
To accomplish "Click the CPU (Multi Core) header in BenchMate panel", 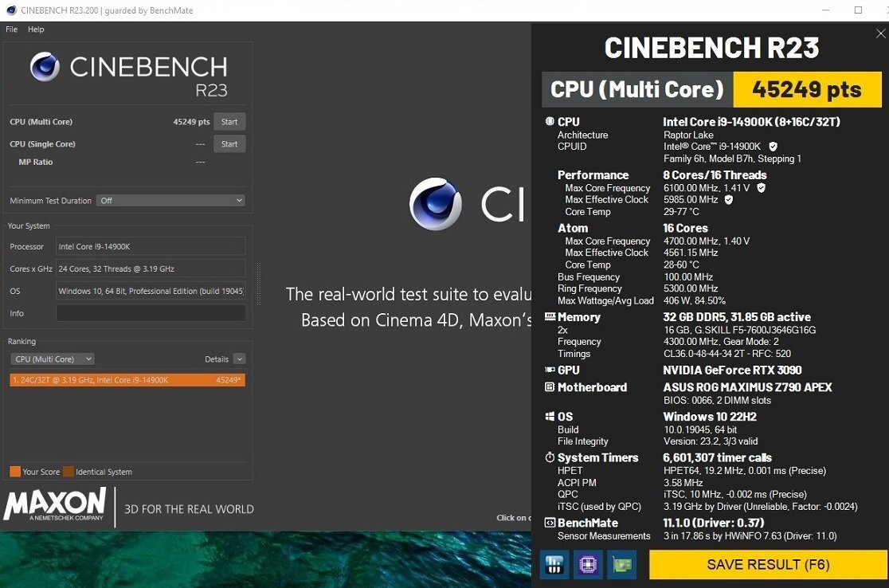I will [637, 89].
